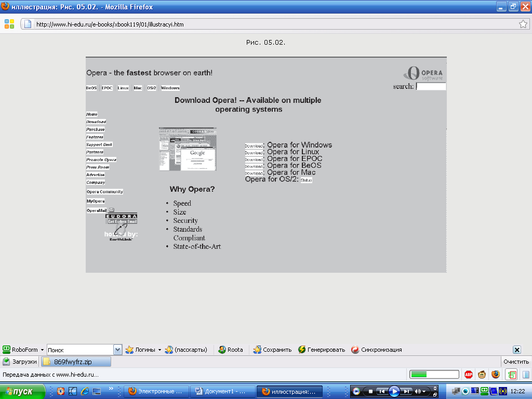Go to previous track in taskbar player
532x399 pixels.
click(x=382, y=391)
